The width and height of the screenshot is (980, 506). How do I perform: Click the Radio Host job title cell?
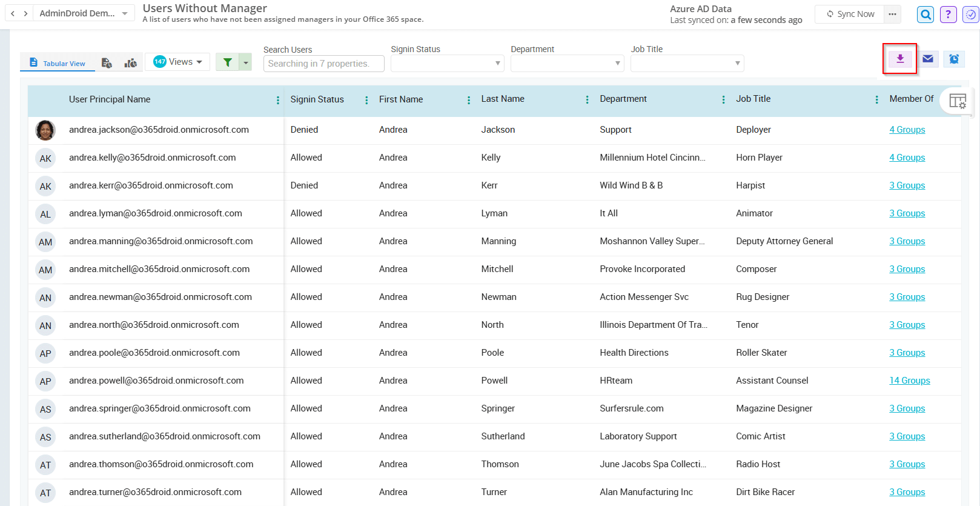click(758, 464)
